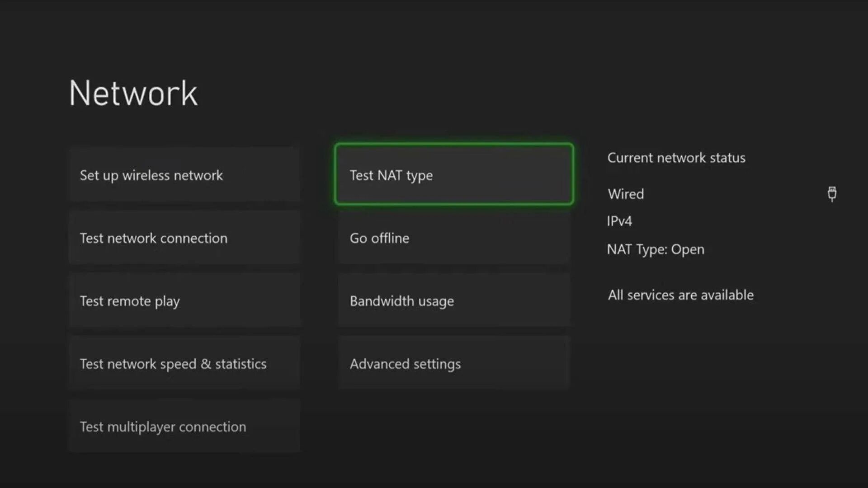This screenshot has height=488, width=868.
Task: Open Test network connection
Action: click(184, 238)
